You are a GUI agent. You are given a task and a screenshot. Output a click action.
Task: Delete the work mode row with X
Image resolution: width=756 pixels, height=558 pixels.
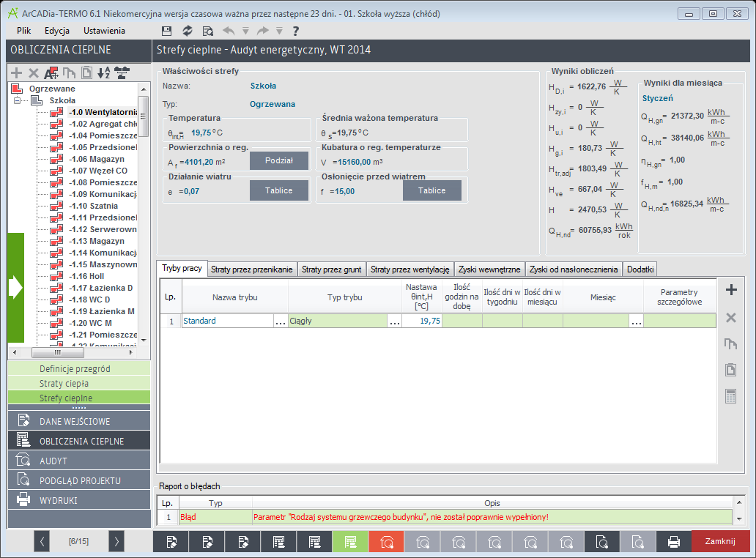(x=731, y=318)
